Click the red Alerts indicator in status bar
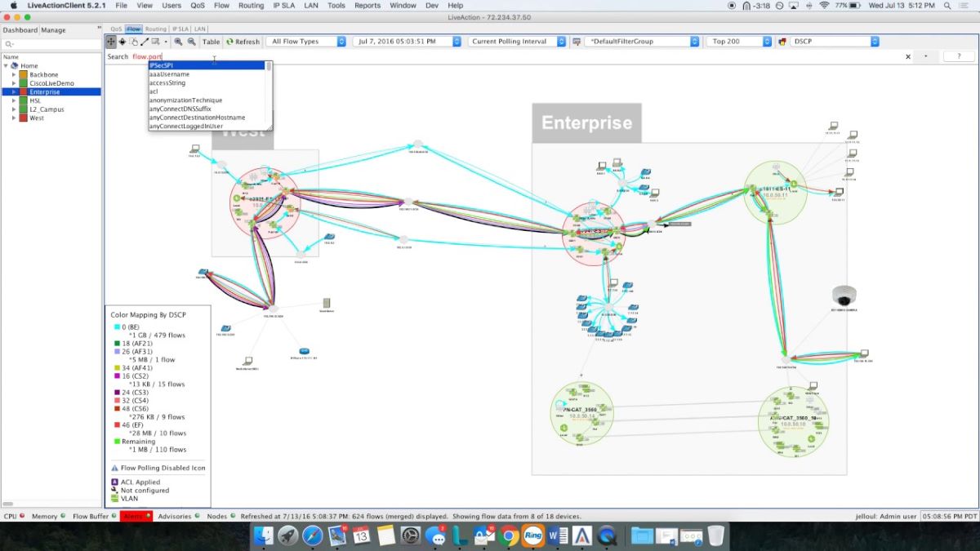The width and height of the screenshot is (980, 551). click(x=136, y=516)
